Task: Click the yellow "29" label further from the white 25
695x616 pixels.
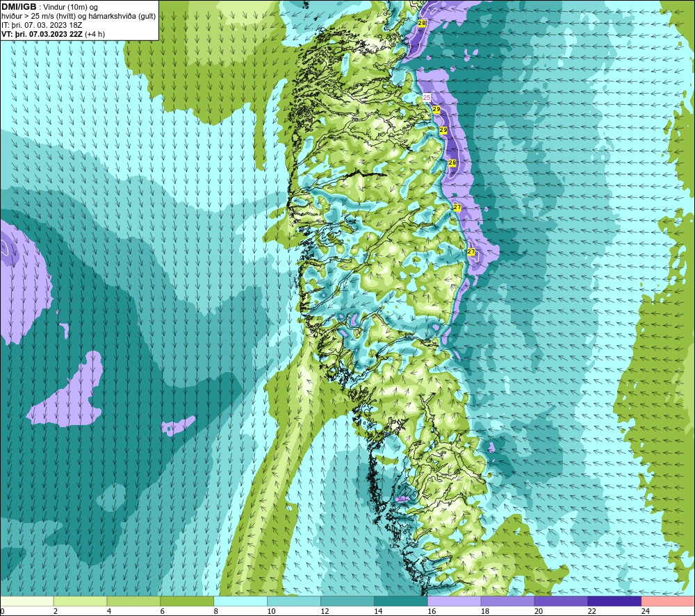Action: tap(443, 130)
